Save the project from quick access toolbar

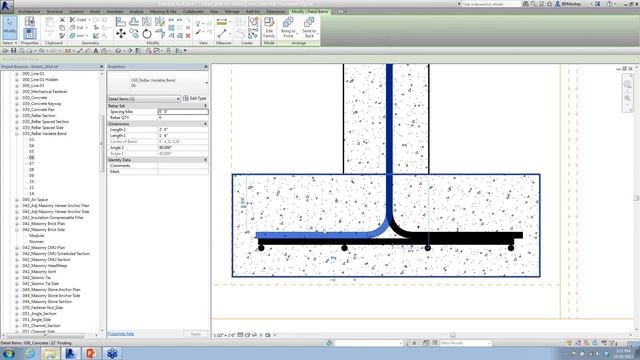click(13, 51)
